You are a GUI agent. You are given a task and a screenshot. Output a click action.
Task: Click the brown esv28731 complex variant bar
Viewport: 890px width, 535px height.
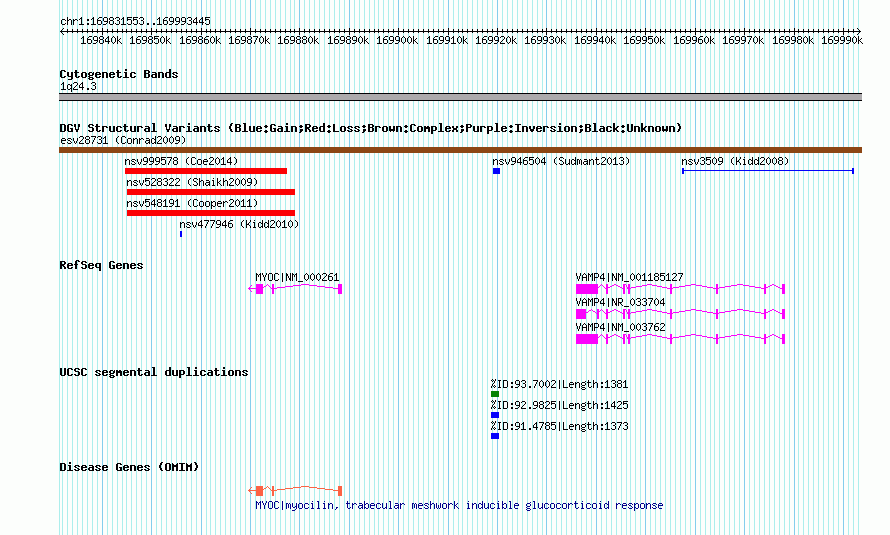(x=460, y=150)
